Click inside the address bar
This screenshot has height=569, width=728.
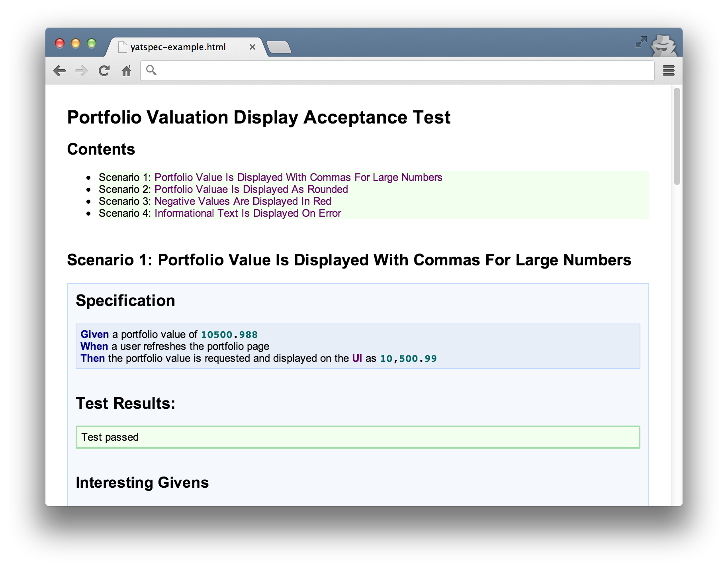point(358,70)
